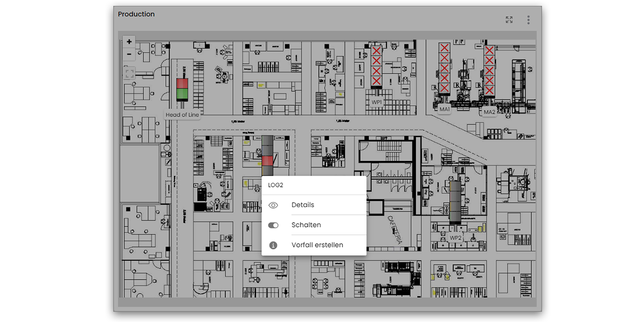The height and width of the screenshot is (322, 644).
Task: Click the red-crossed signal column above WP1
Action: click(x=377, y=67)
